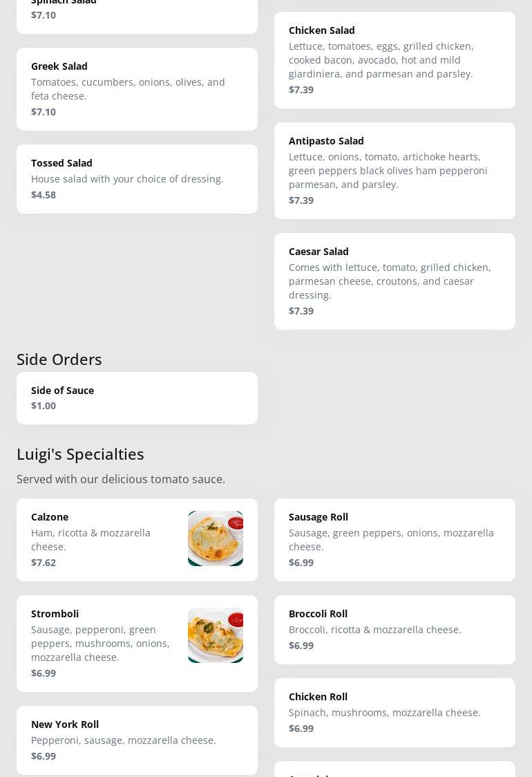Image resolution: width=532 pixels, height=777 pixels.
Task: Select the Side of Sauce item
Action: [x=137, y=398]
